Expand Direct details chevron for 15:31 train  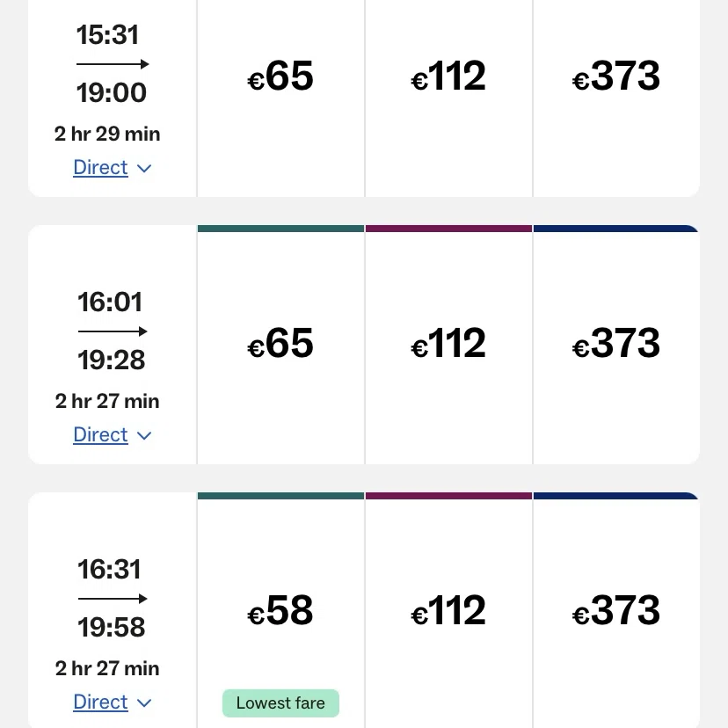click(144, 169)
